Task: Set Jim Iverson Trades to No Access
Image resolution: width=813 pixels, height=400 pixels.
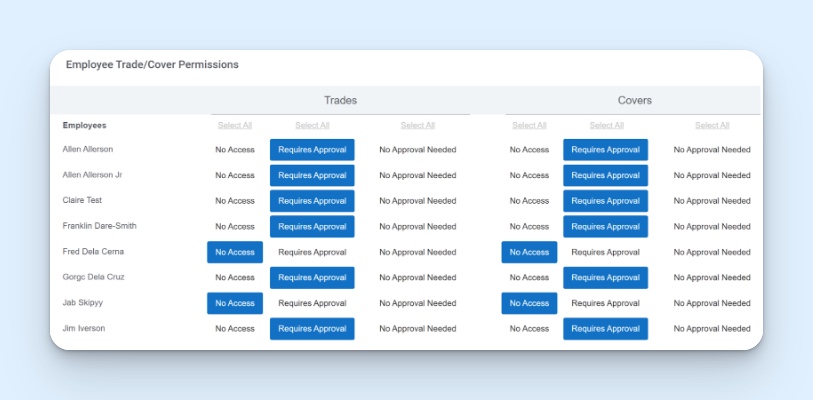Action: pos(235,329)
